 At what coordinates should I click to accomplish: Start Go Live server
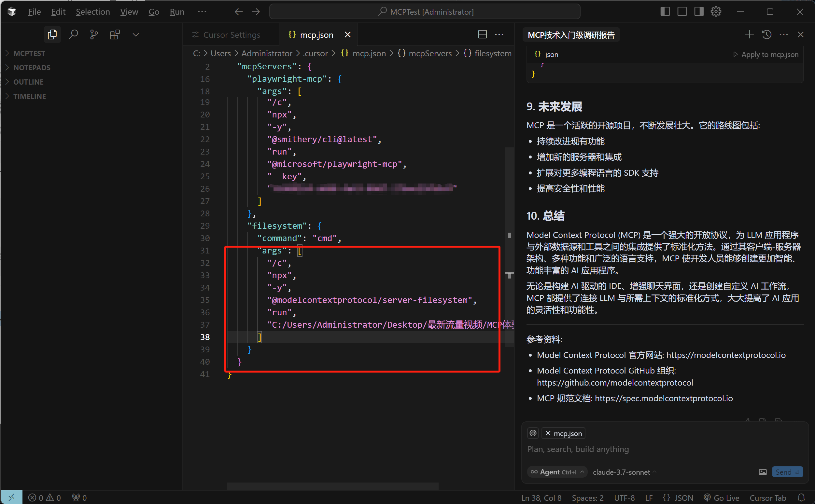click(x=721, y=498)
